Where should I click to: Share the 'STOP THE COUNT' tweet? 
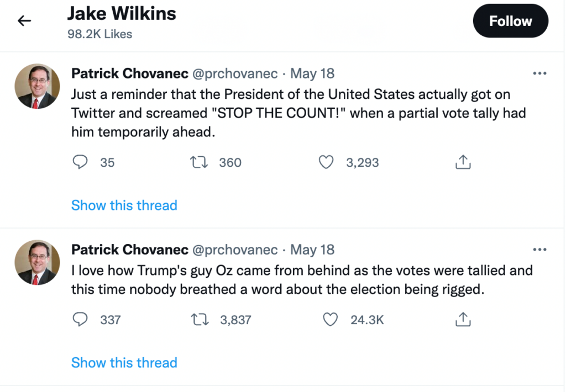(x=463, y=162)
